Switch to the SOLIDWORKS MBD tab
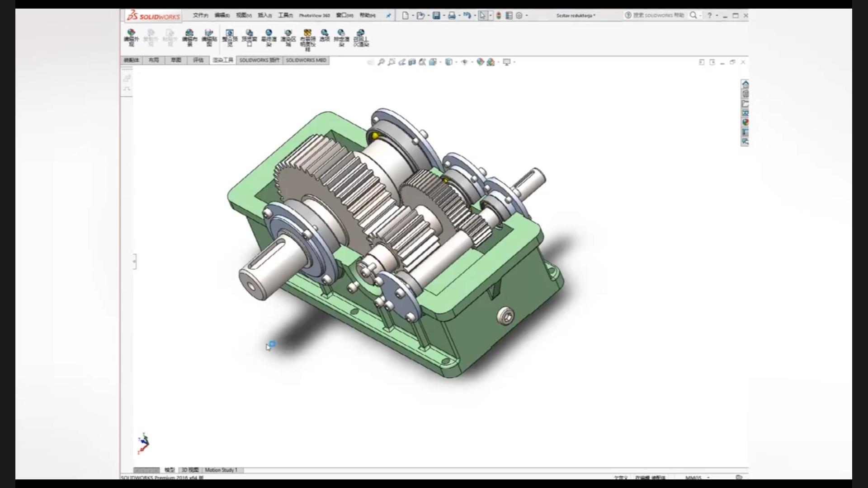The width and height of the screenshot is (868, 488). pyautogui.click(x=306, y=60)
